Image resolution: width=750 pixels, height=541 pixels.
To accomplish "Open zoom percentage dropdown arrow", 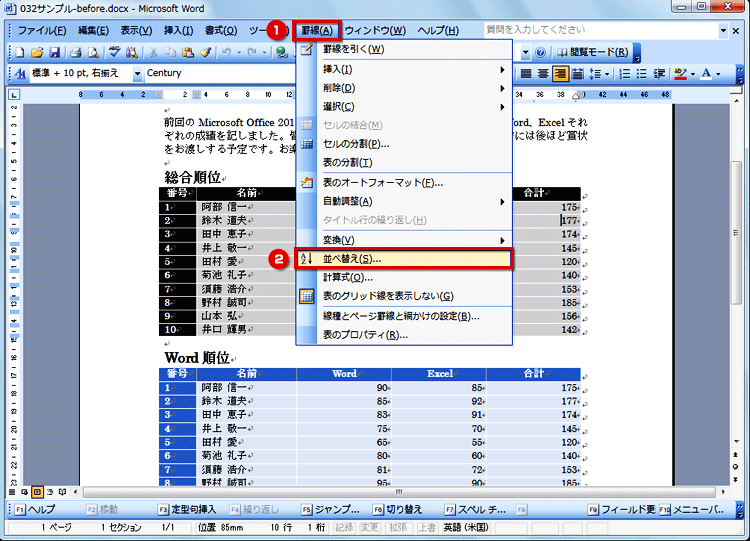I will tap(526, 53).
